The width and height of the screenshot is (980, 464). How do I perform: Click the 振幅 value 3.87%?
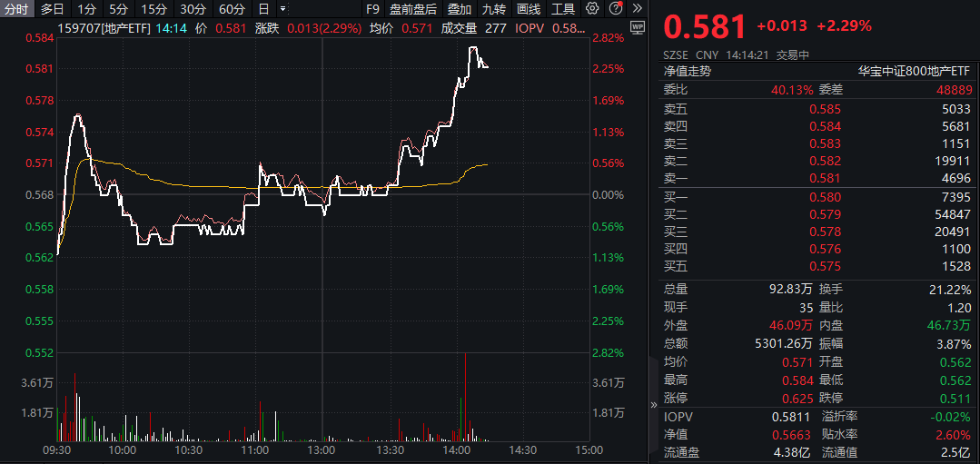954,343
